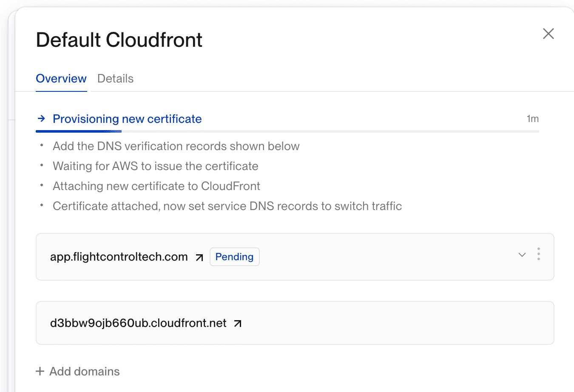Screen dimensions: 574x392
Task: Click the Add domains button
Action: coord(78,371)
